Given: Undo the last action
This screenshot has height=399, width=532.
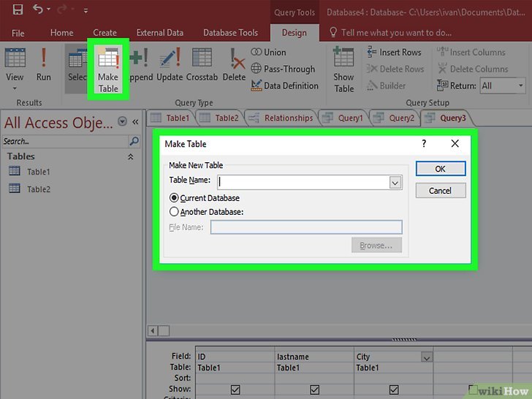Looking at the screenshot, I should (x=38, y=9).
